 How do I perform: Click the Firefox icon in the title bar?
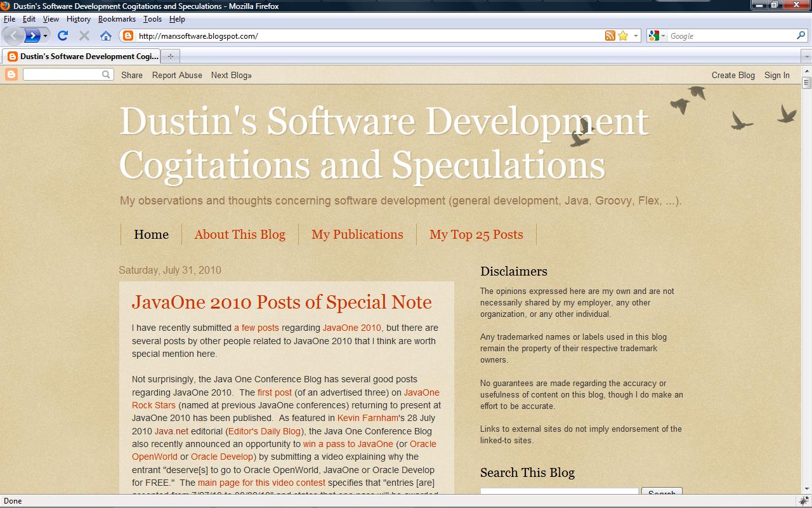click(x=6, y=6)
